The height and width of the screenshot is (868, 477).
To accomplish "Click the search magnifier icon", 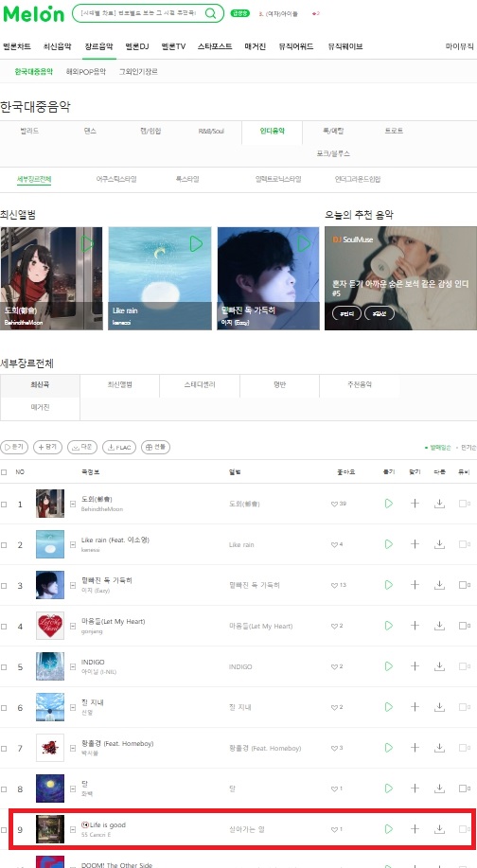I will [x=210, y=13].
